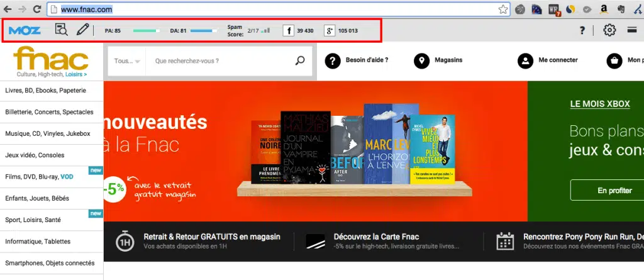Reload the page
644x280 pixels.
click(37, 9)
